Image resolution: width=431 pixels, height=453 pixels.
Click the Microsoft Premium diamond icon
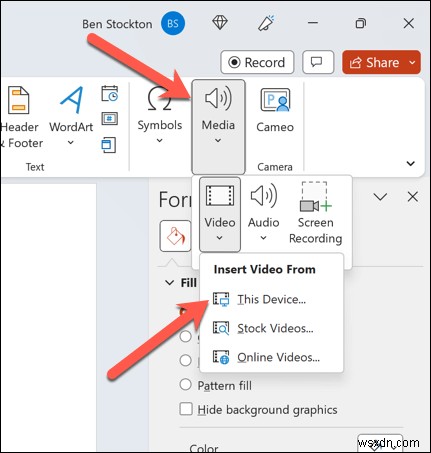[220, 23]
